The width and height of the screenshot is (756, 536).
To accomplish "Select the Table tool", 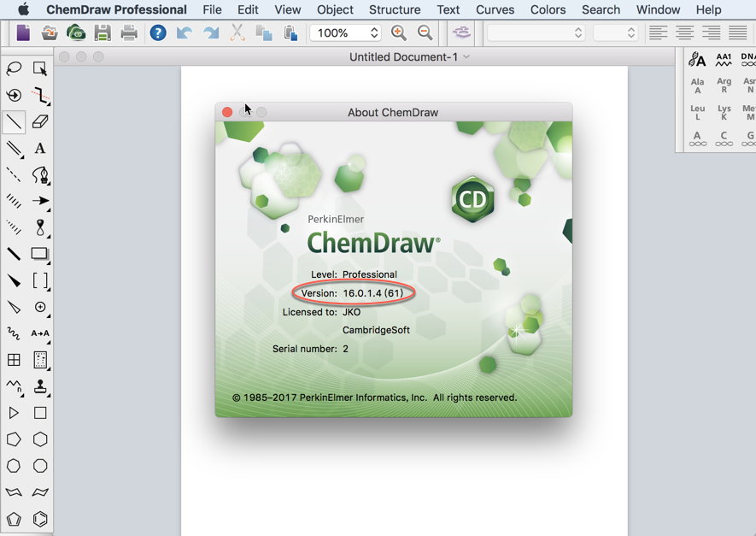I will [x=13, y=359].
